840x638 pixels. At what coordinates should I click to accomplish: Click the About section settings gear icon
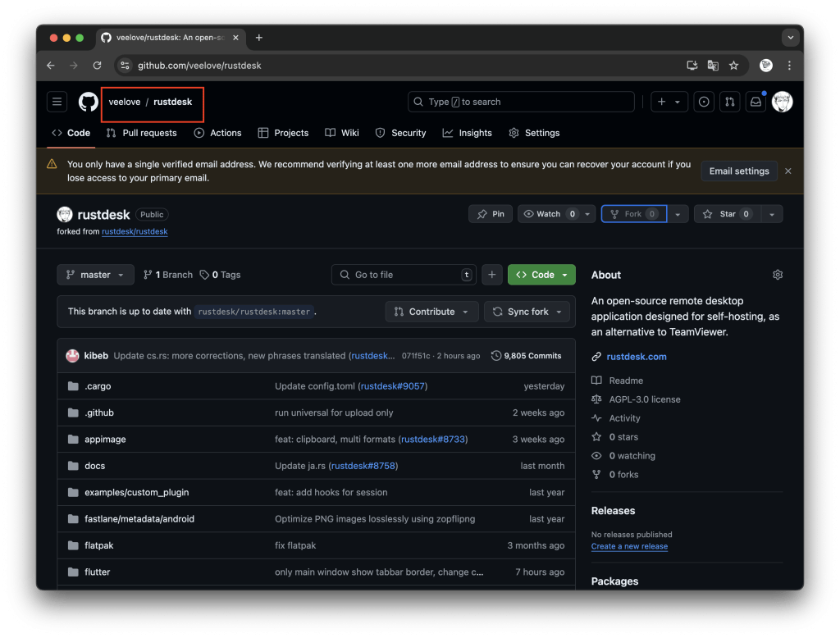777,275
